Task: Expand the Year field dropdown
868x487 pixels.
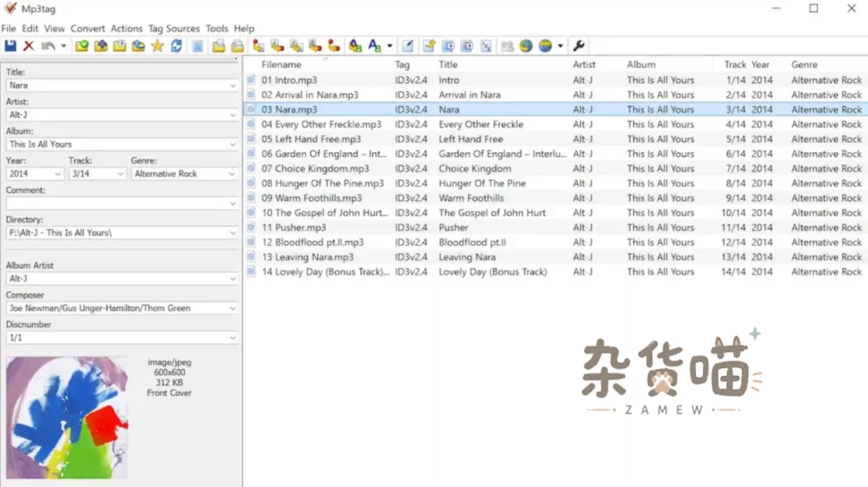Action: point(58,174)
